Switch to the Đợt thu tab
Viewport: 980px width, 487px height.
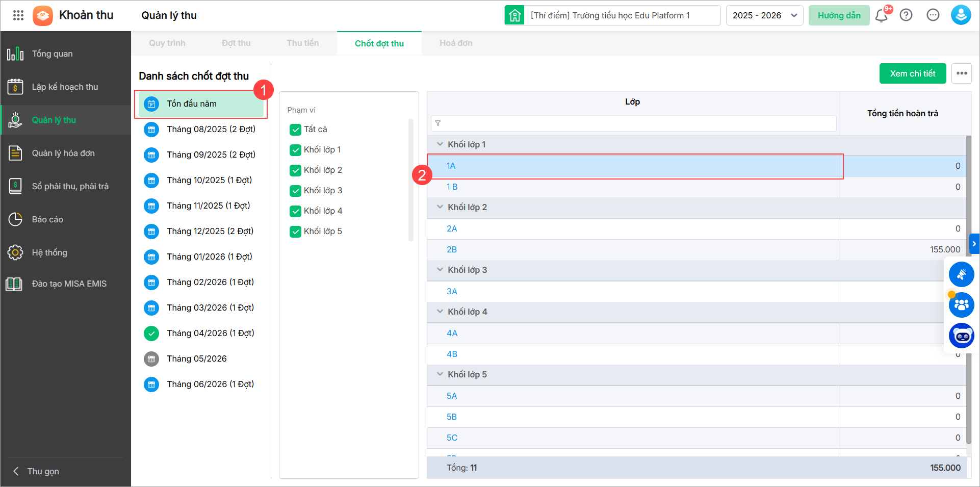236,43
